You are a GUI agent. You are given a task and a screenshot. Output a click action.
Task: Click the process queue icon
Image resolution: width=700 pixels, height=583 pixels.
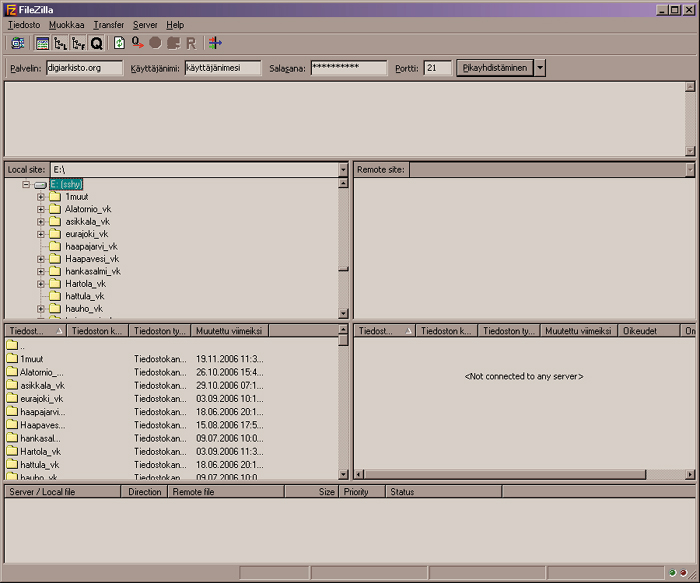(x=138, y=43)
